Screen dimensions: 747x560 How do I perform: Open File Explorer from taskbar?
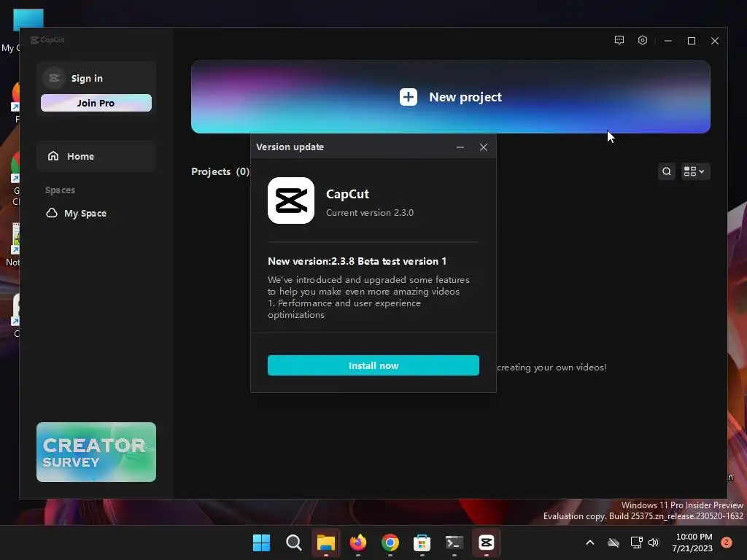tap(326, 542)
